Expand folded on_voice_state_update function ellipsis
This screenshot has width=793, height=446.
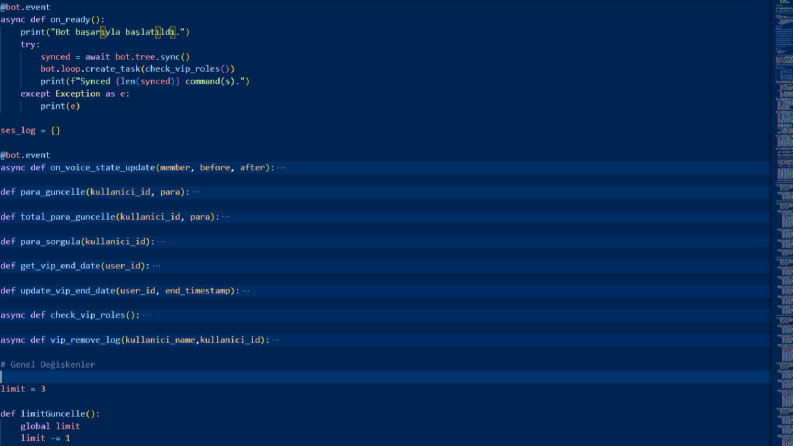pyautogui.click(x=281, y=168)
